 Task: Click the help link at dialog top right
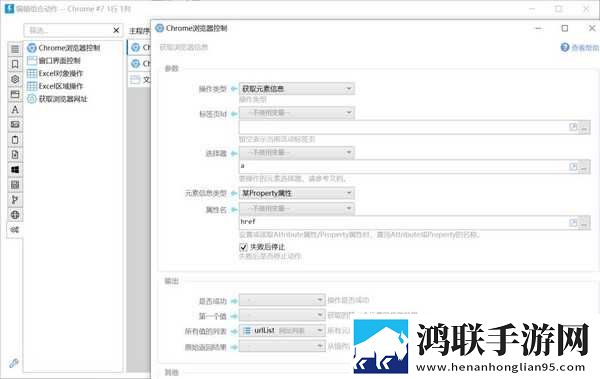(580, 47)
